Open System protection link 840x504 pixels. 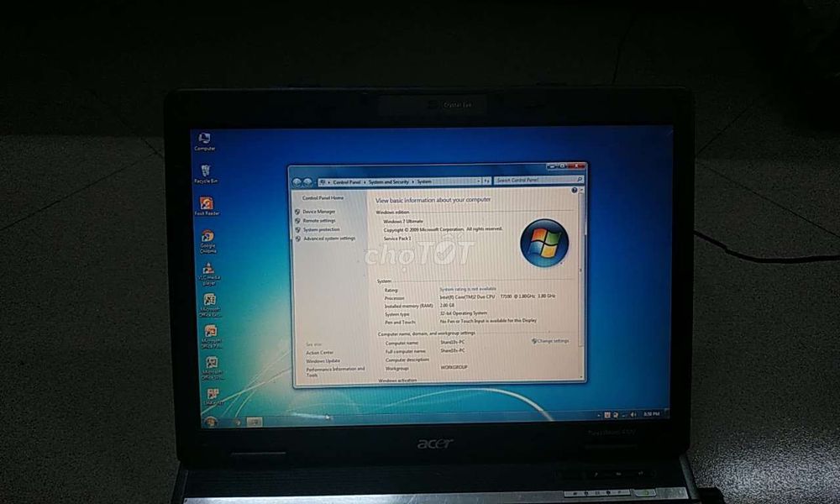[322, 229]
